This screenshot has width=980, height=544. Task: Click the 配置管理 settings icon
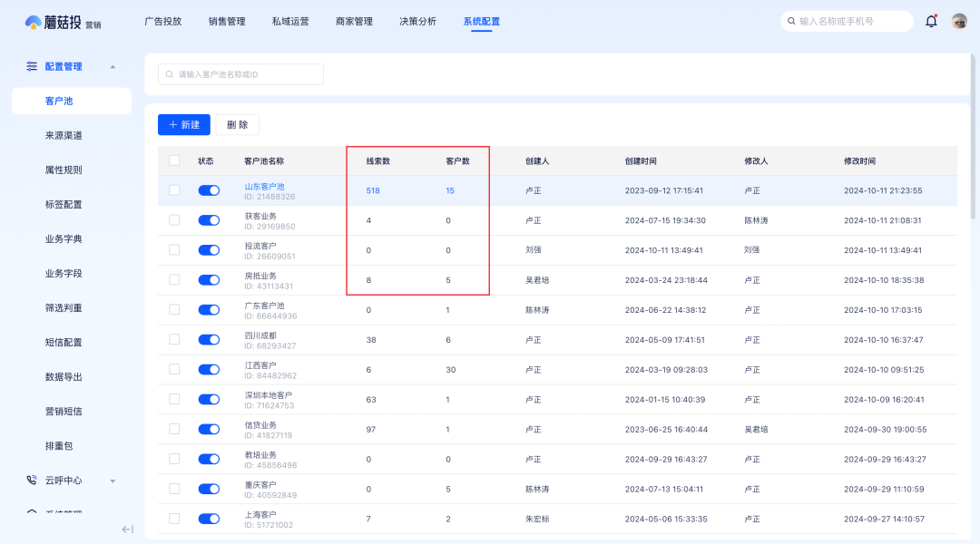32,66
